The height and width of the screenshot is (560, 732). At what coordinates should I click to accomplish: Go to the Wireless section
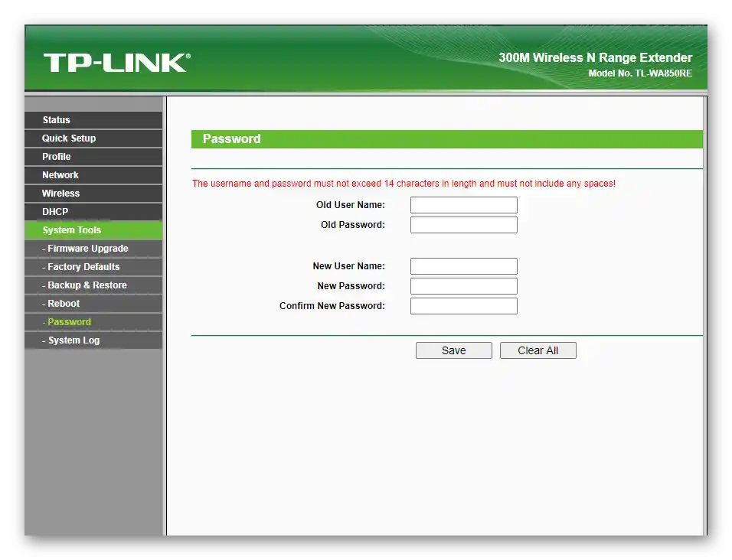tap(61, 193)
